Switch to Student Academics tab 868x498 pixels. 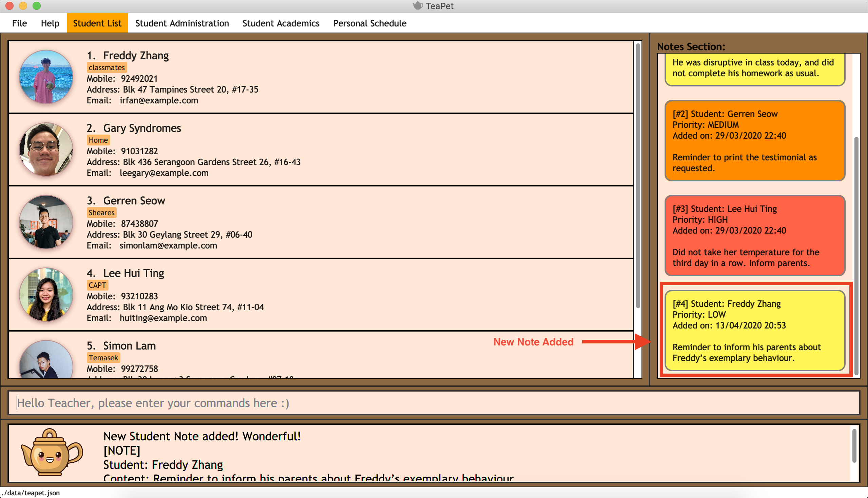pos(281,23)
